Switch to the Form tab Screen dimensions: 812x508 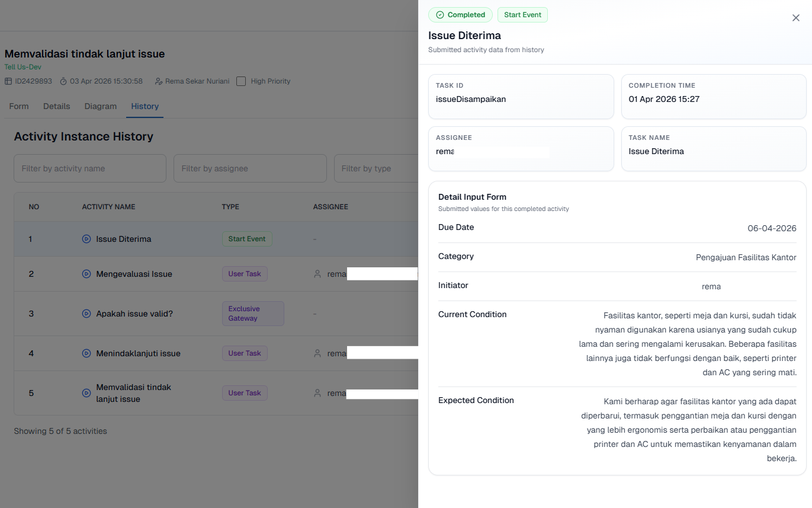pyautogui.click(x=19, y=106)
